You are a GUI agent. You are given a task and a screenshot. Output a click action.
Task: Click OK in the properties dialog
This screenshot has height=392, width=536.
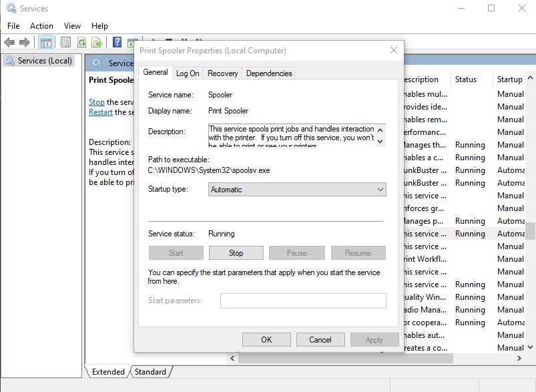click(266, 340)
